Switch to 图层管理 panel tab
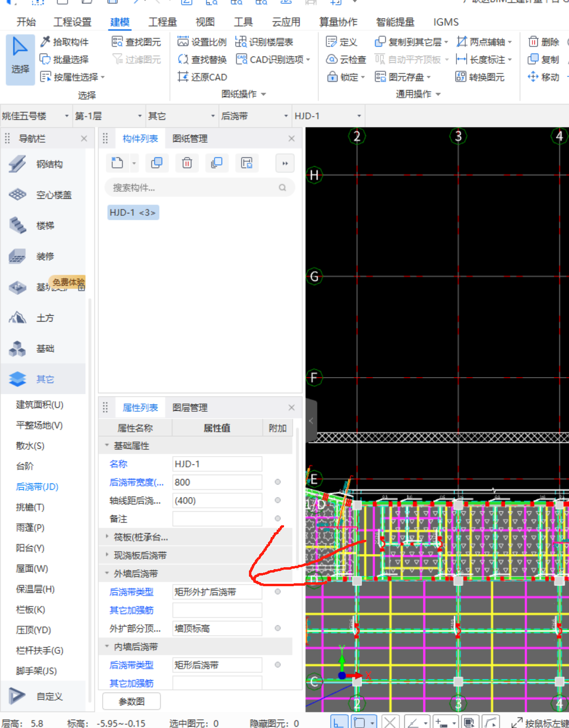This screenshot has height=728, width=569. [190, 407]
